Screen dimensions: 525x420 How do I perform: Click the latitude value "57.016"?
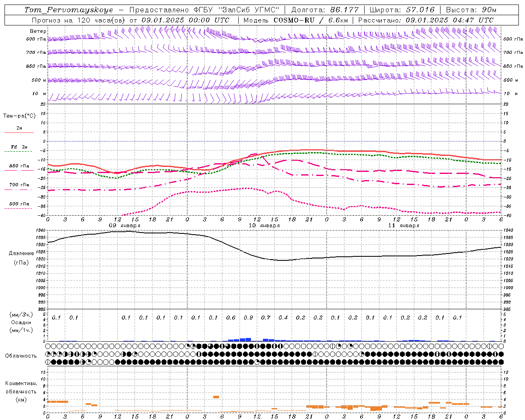pyautogui.click(x=420, y=10)
